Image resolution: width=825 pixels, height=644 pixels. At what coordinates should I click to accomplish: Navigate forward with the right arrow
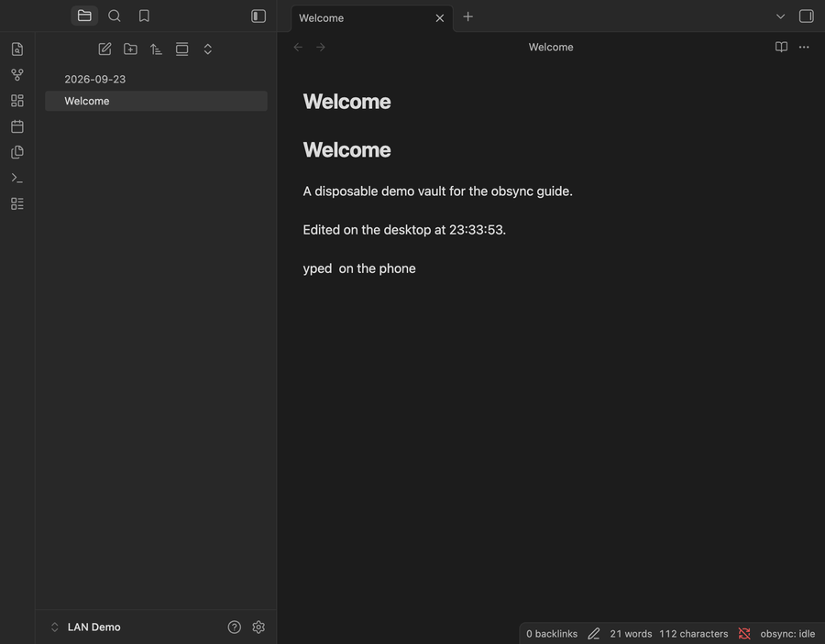321,48
